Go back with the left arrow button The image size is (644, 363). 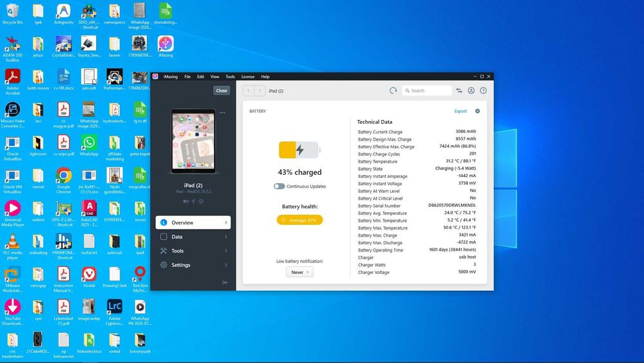249,90
